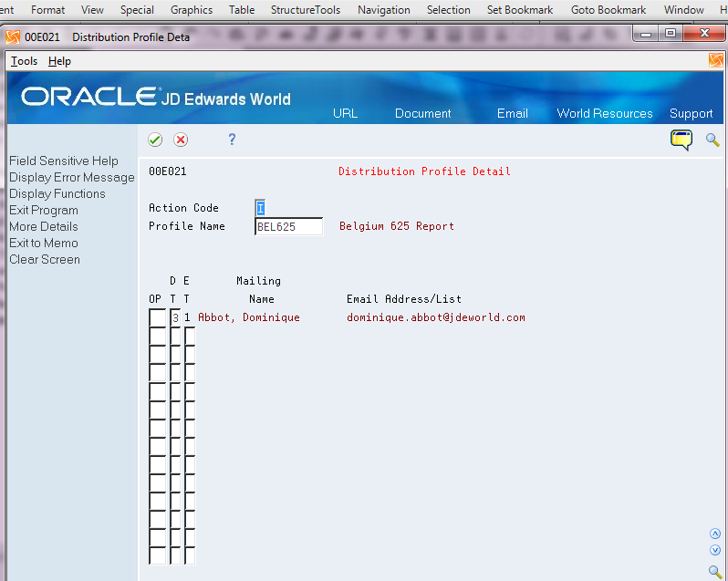
Task: Click the green checkmark OK icon
Action: point(155,140)
